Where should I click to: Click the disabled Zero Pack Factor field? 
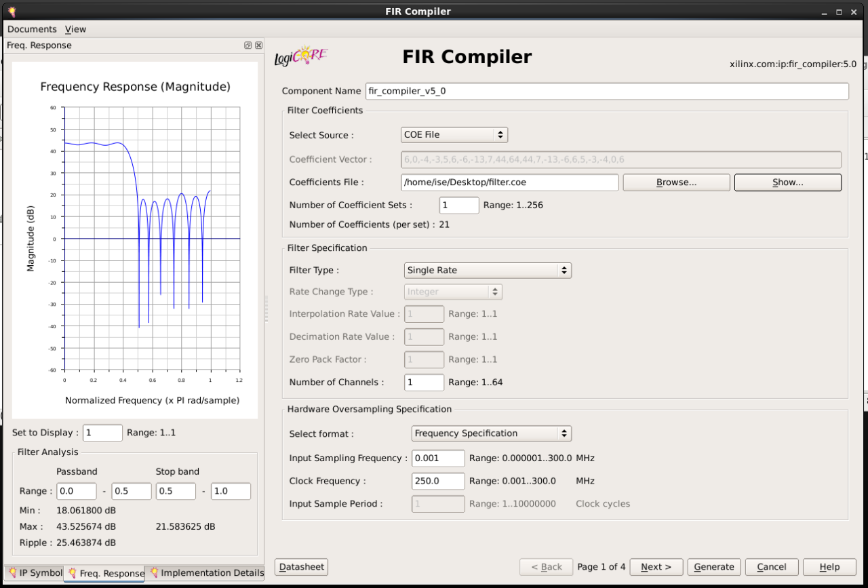click(x=425, y=359)
